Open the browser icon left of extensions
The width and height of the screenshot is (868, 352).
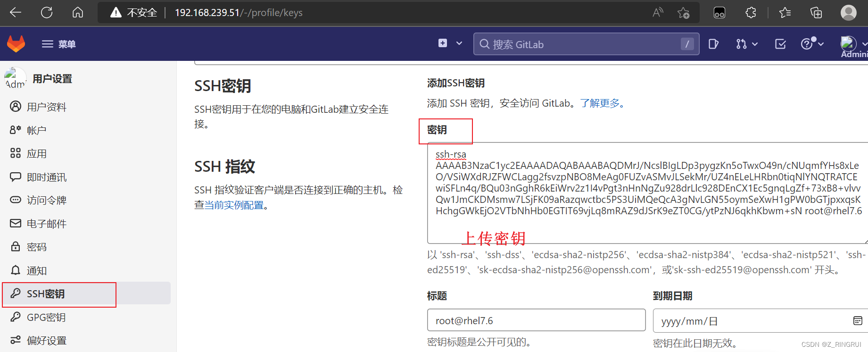[x=719, y=13]
